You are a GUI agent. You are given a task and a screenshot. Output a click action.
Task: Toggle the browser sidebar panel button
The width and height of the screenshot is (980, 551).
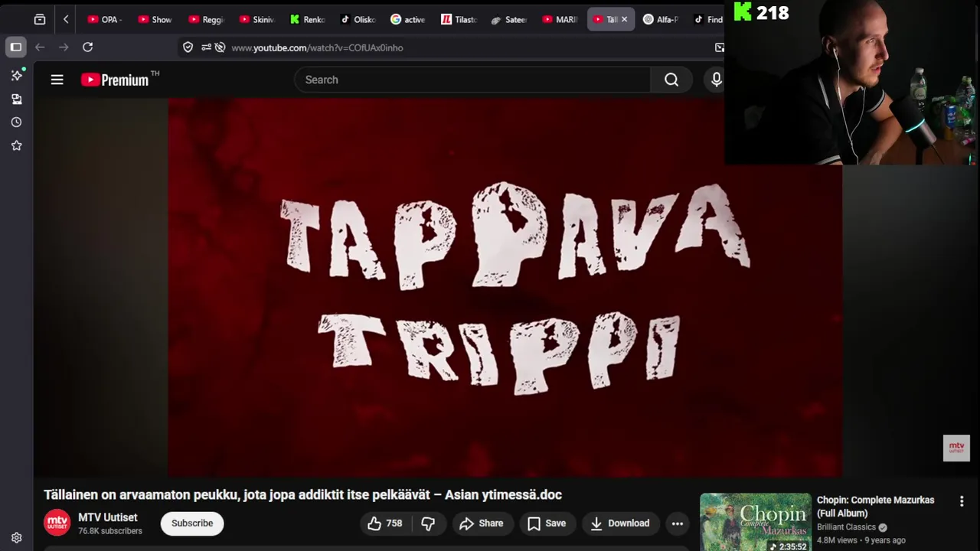pos(15,47)
